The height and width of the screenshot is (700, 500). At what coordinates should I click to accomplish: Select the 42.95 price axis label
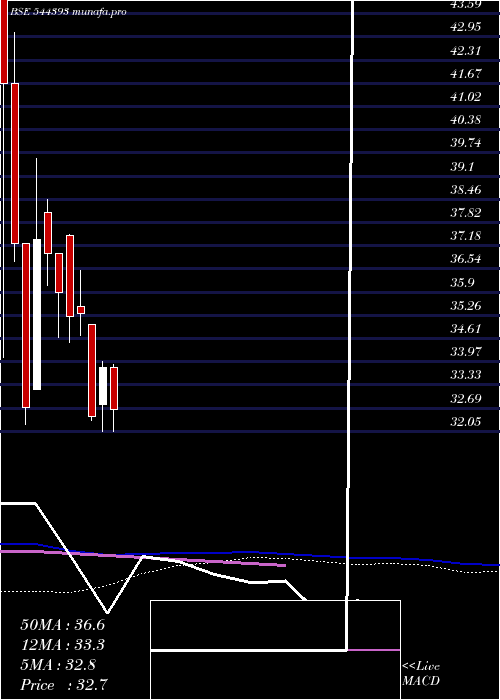466,27
